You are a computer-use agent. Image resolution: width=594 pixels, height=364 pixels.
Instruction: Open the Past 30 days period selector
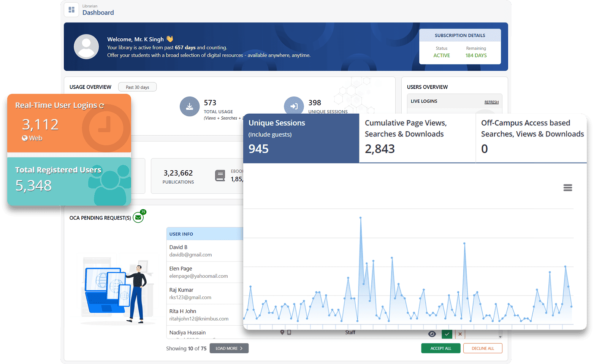137,87
